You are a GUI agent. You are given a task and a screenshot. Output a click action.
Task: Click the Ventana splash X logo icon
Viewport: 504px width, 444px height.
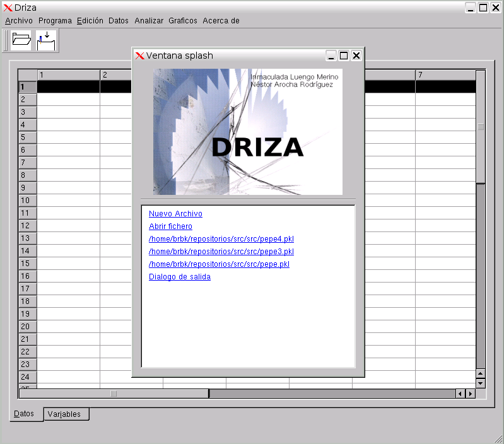pyautogui.click(x=140, y=56)
